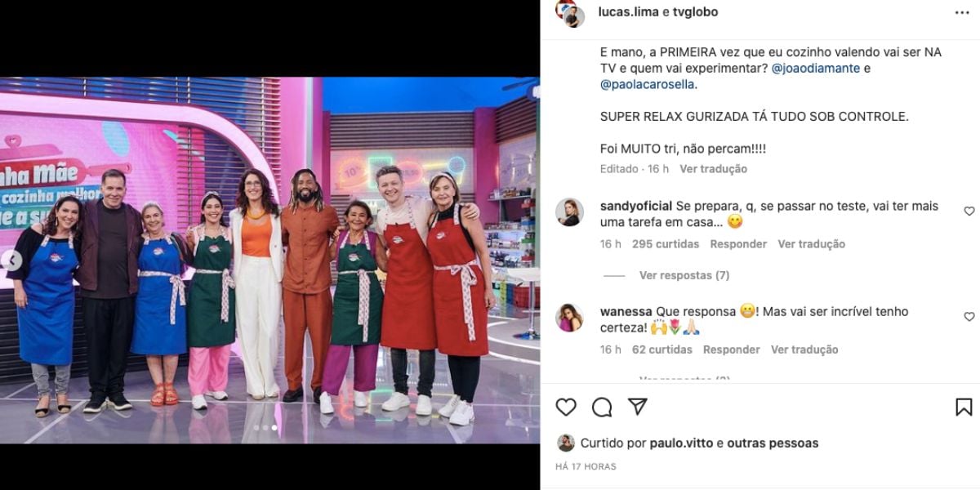Click the lucas.lima post author avatar

(569, 13)
